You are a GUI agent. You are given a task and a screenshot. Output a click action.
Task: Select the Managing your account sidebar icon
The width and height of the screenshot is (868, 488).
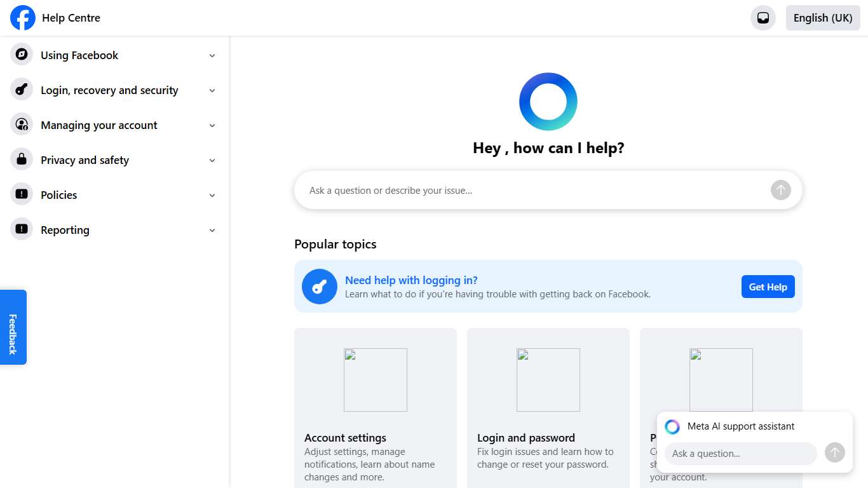tap(21, 125)
